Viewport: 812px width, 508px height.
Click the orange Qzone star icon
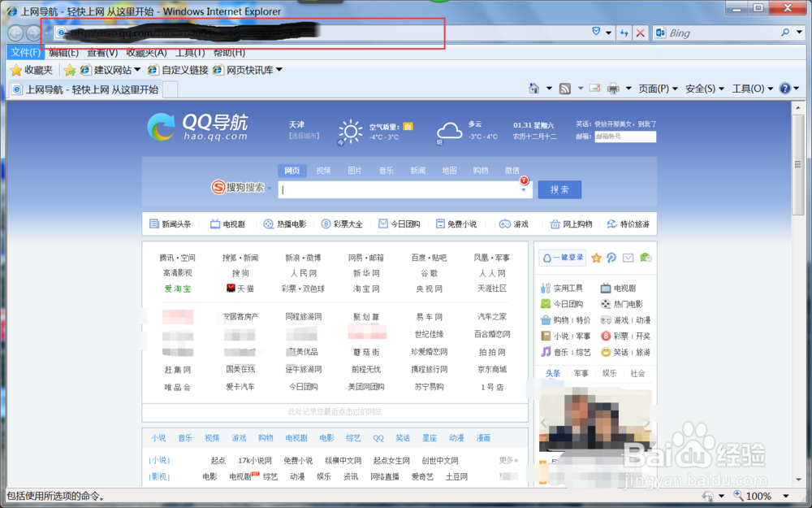click(596, 258)
